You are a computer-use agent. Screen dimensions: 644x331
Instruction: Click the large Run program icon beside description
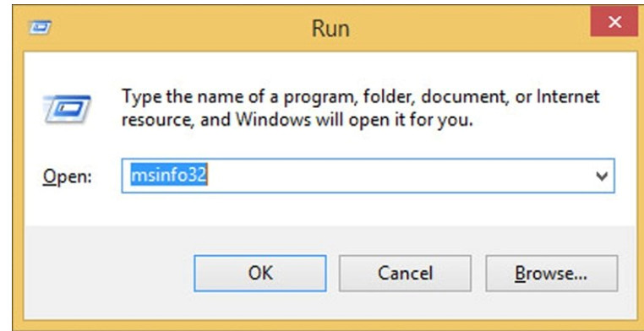point(67,109)
